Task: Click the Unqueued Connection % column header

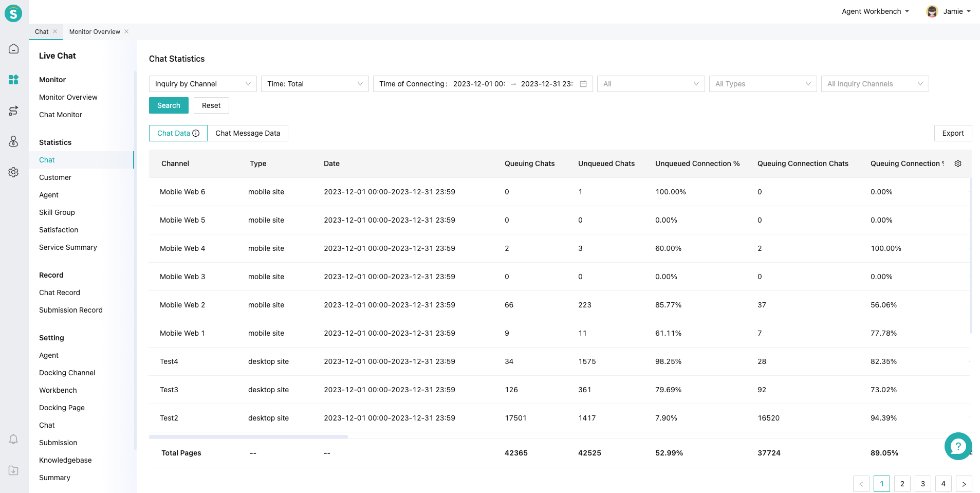Action: [x=697, y=163]
